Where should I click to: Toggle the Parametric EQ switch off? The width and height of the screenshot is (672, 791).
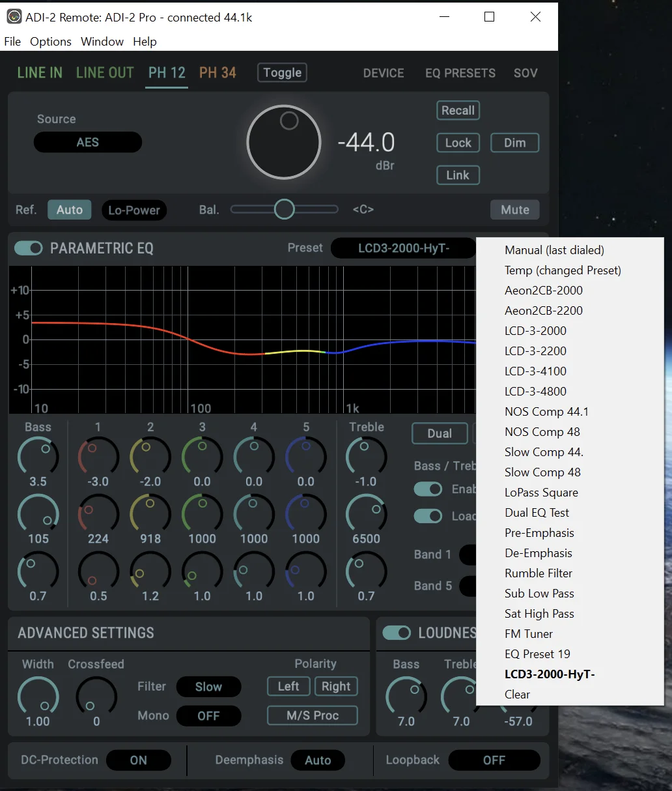29,248
